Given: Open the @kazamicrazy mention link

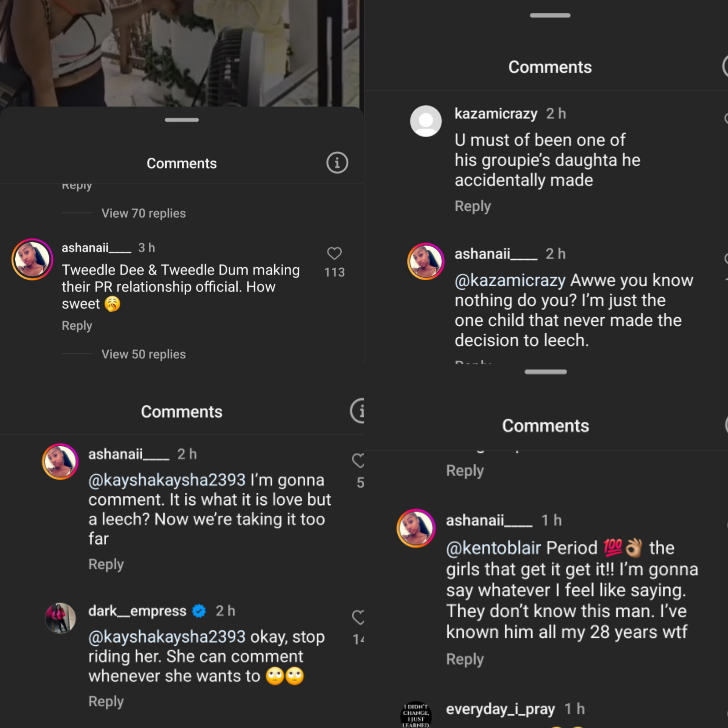Looking at the screenshot, I should pyautogui.click(x=510, y=281).
